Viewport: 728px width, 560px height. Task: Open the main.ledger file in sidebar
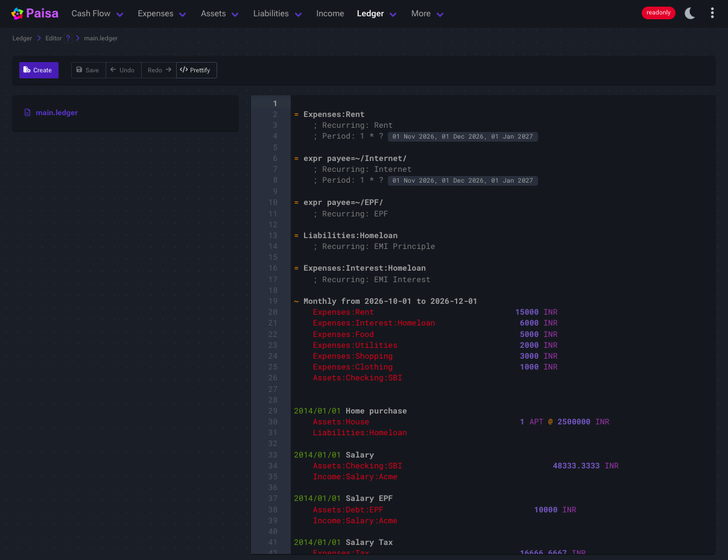coord(57,113)
